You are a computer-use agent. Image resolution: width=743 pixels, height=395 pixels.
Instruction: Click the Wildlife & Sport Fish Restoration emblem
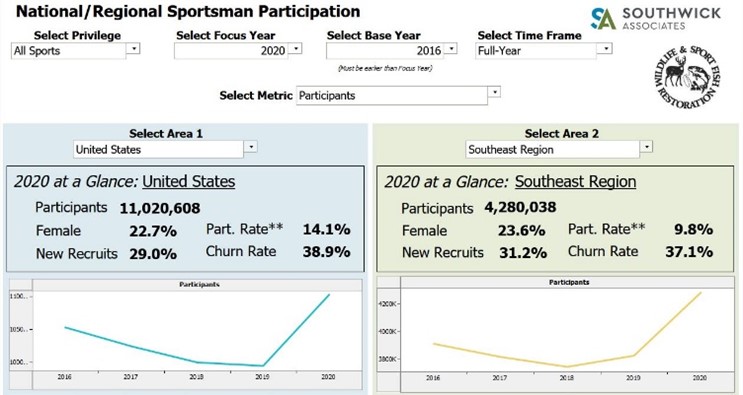click(x=687, y=77)
